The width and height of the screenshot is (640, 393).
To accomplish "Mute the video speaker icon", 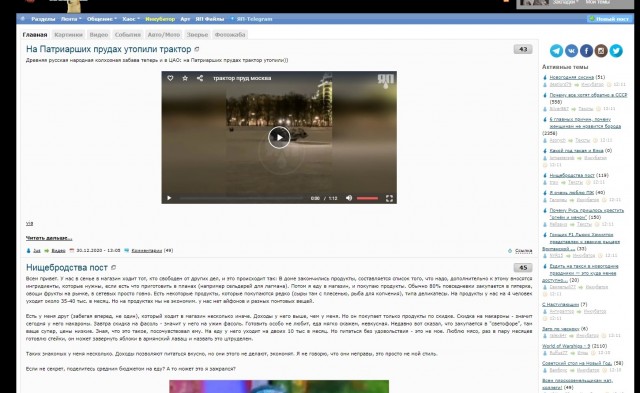I will coord(349,198).
